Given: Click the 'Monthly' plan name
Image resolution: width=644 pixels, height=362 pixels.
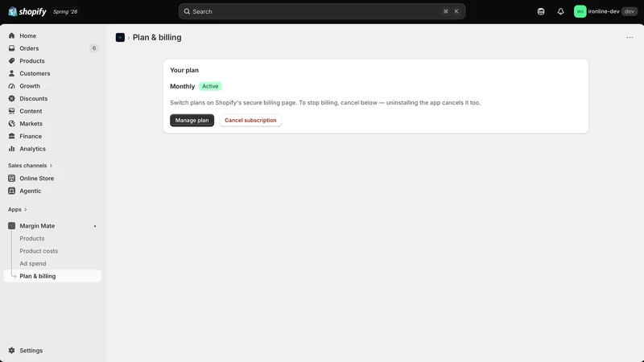Looking at the screenshot, I should [183, 86].
